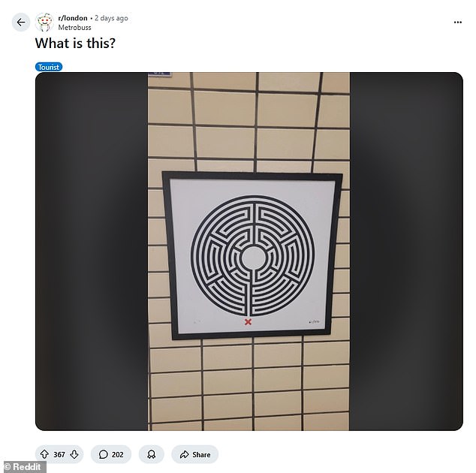Open the r/london subreddit avatar
This screenshot has width=476, height=473.
pos(44,23)
